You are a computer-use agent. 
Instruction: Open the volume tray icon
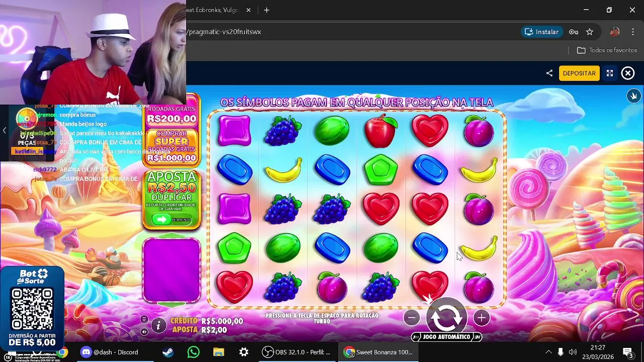[x=573, y=352]
